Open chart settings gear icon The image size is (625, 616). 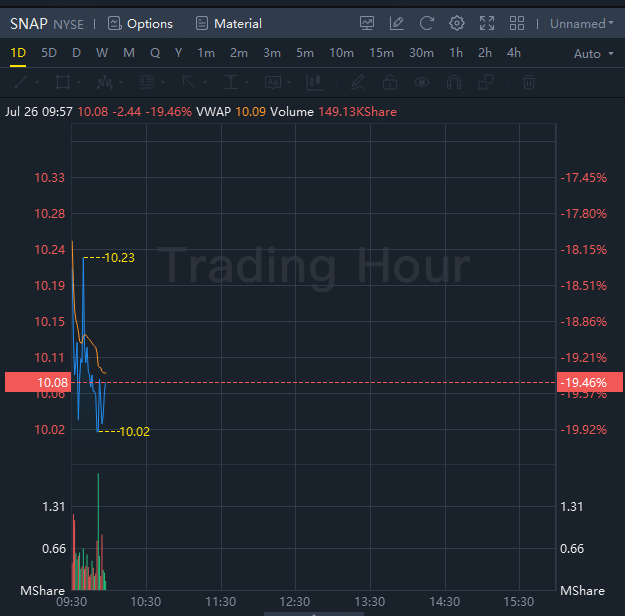pyautogui.click(x=457, y=23)
